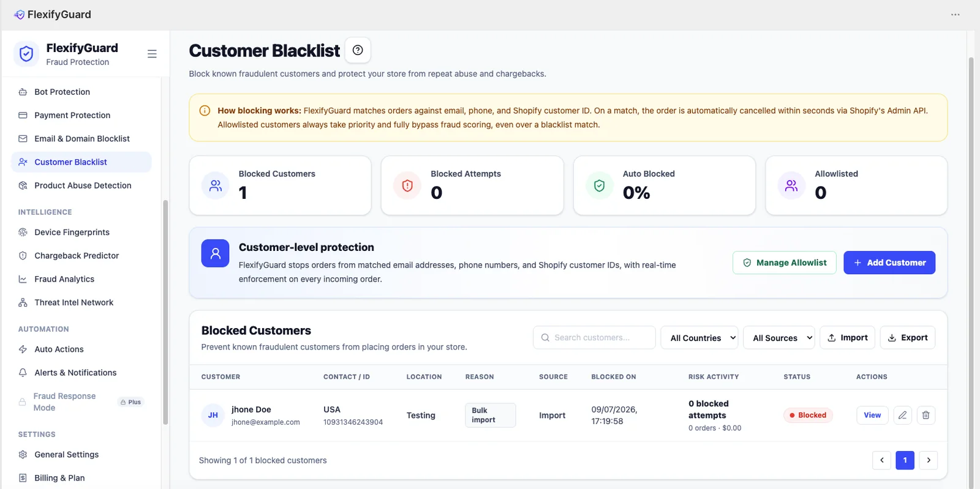
Task: Click ID 10931346243904
Action: (353, 422)
